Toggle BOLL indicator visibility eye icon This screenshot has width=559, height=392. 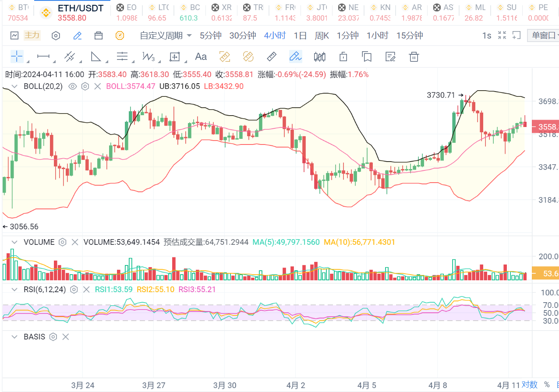click(73, 86)
